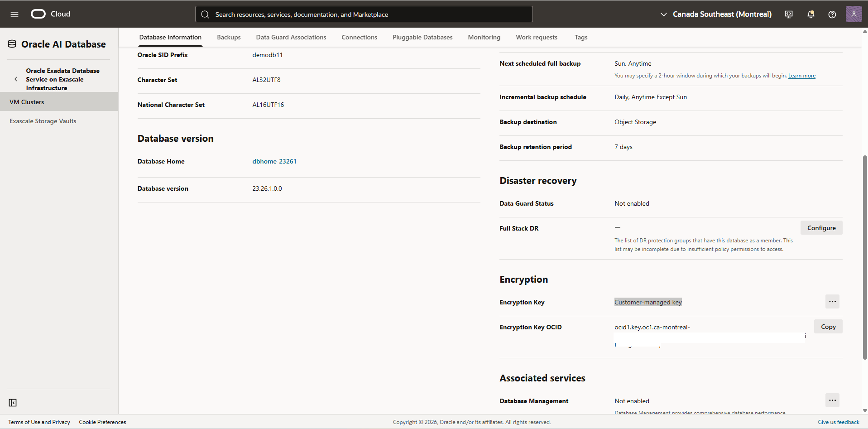Click the Oracle AI Database stack icon
The height and width of the screenshot is (429, 868).
click(x=12, y=44)
